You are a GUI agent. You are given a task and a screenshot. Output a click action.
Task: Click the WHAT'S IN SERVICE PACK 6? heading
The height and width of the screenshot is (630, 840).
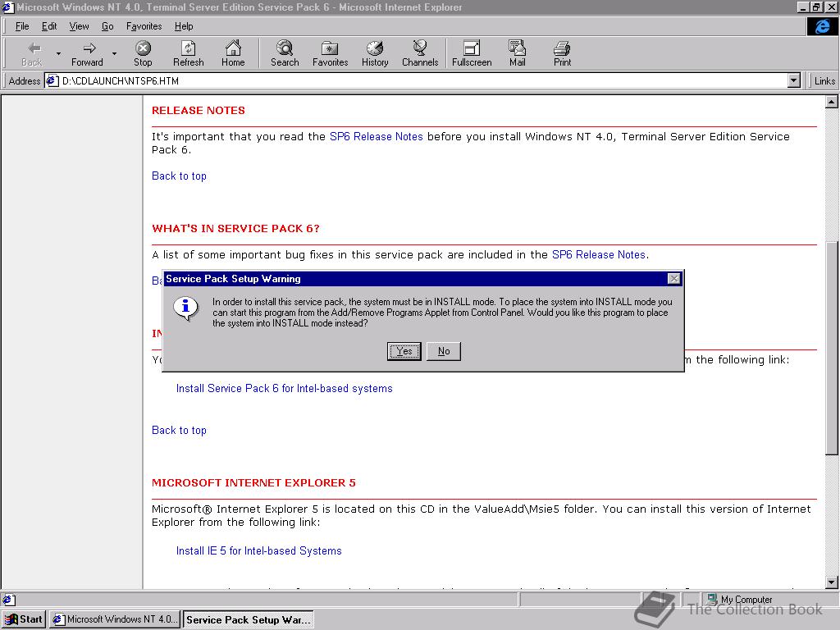pyautogui.click(x=235, y=229)
